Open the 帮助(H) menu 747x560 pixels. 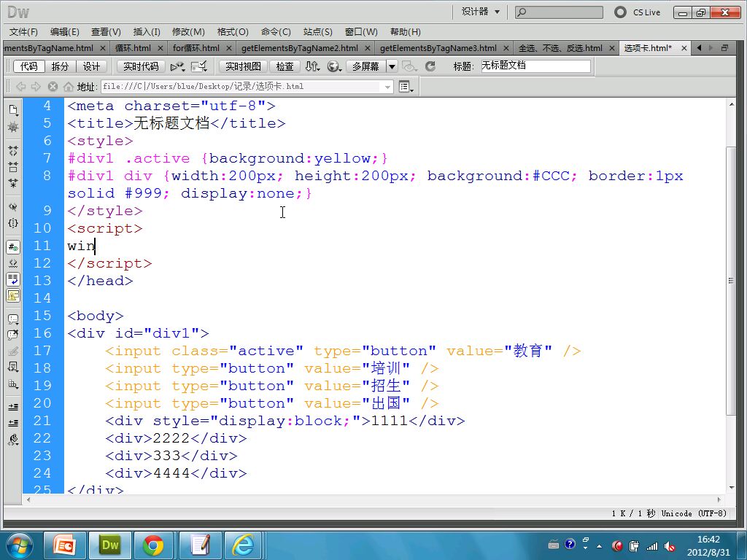pos(406,32)
